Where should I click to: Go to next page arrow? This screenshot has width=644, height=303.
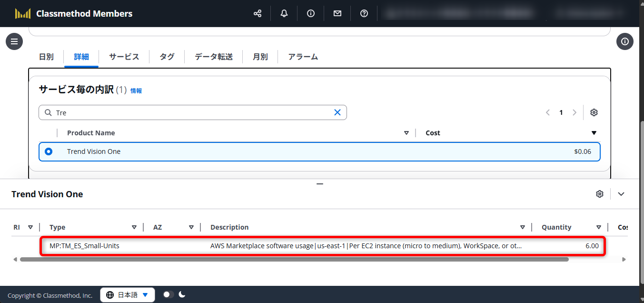[575, 112]
